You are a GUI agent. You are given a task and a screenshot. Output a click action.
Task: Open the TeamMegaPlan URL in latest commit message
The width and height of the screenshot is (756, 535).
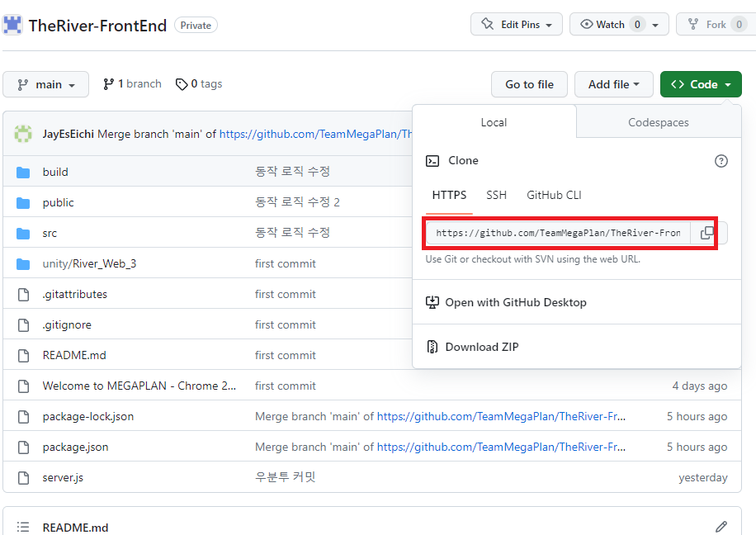point(315,134)
